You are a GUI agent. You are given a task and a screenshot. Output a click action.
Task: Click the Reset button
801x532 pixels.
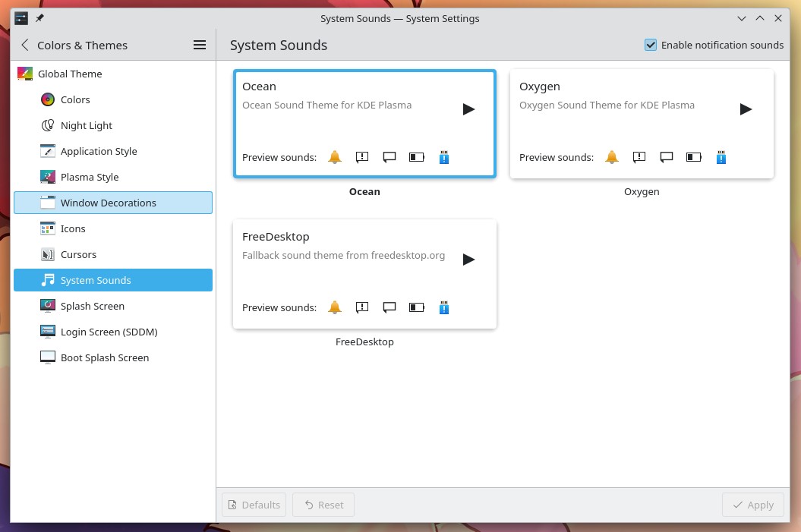click(323, 505)
